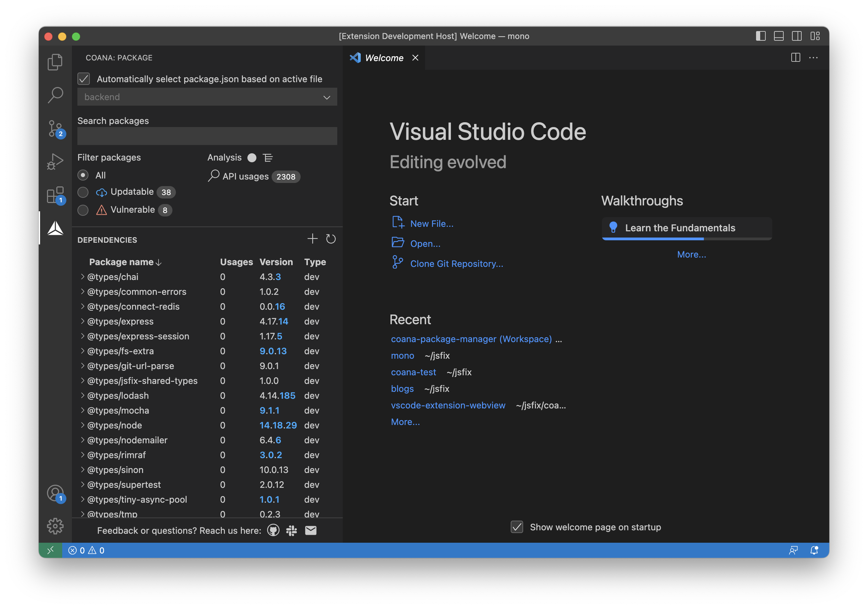This screenshot has height=609, width=868.
Task: Open the backend package.json dropdown
Action: point(207,97)
